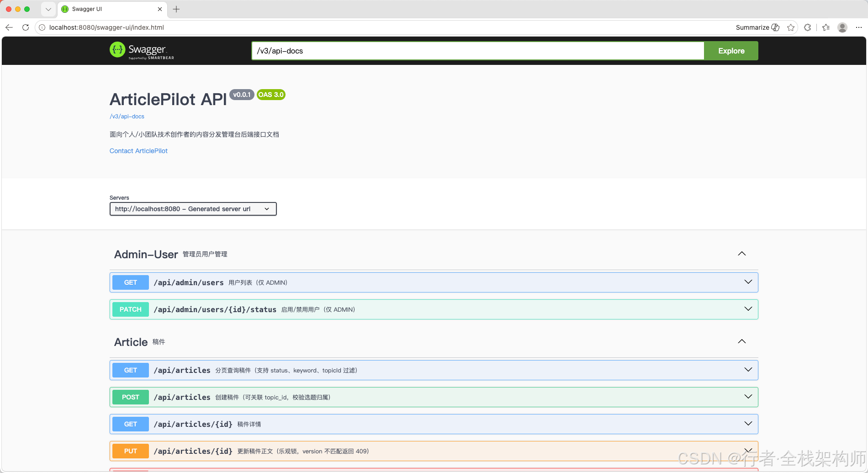868x473 pixels.
Task: Open the Servers dropdown for localhost:8080
Action: tap(193, 209)
